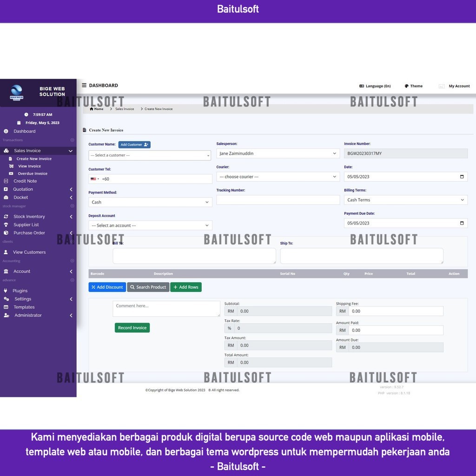Image resolution: width=476 pixels, height=476 pixels.
Task: Click the View Invoice cart icon
Action: pyautogui.click(x=11, y=166)
